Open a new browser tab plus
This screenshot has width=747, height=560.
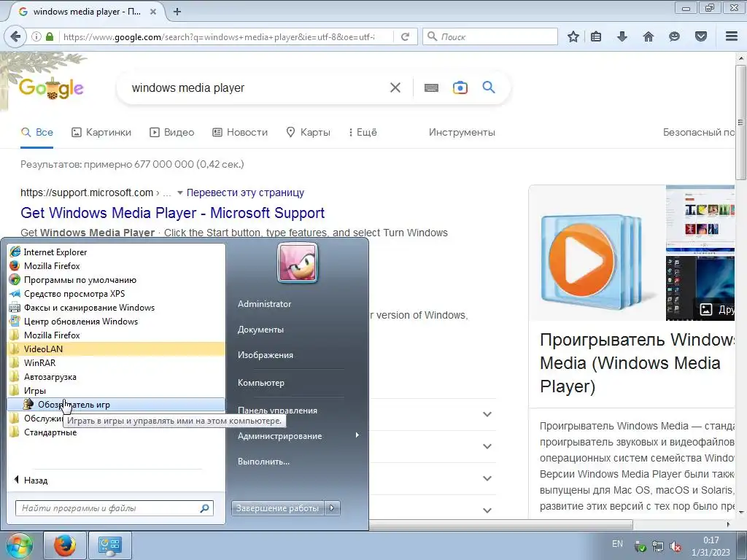(177, 12)
